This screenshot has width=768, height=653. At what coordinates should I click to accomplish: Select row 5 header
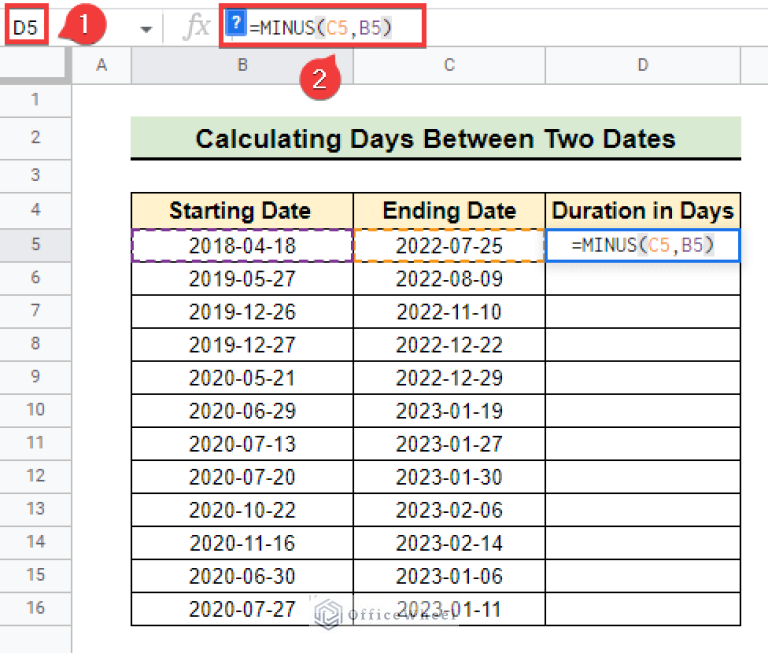pos(35,245)
